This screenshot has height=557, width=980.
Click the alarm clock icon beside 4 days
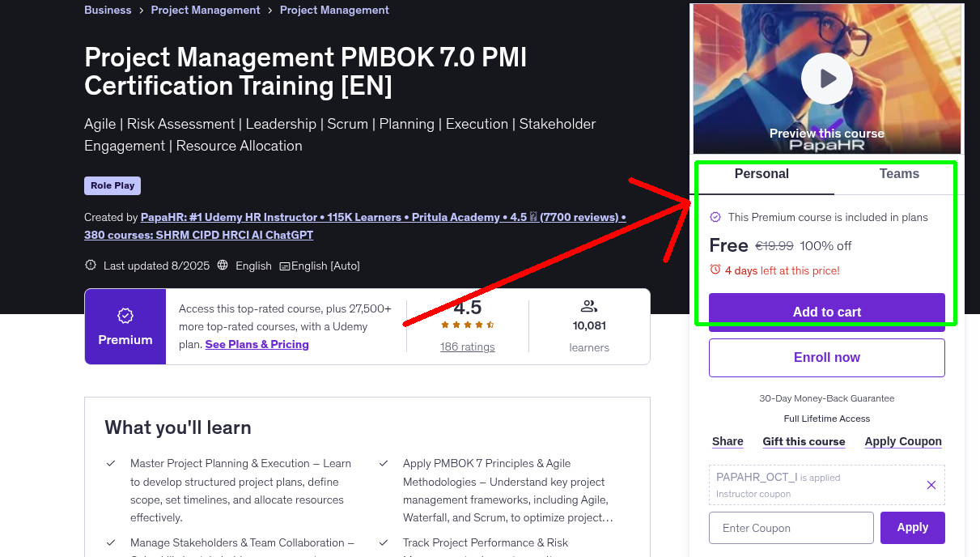[715, 270]
